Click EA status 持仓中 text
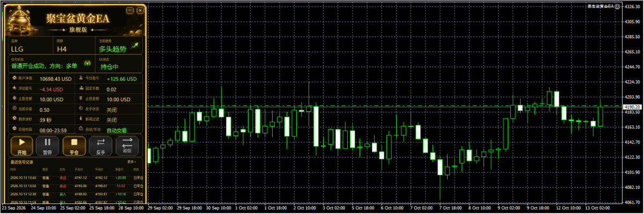 [x=109, y=67]
